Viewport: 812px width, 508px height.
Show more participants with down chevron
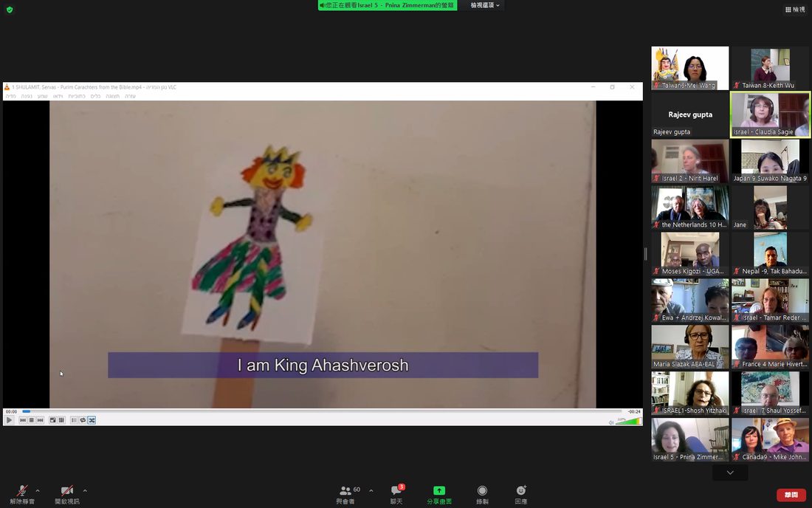[730, 473]
